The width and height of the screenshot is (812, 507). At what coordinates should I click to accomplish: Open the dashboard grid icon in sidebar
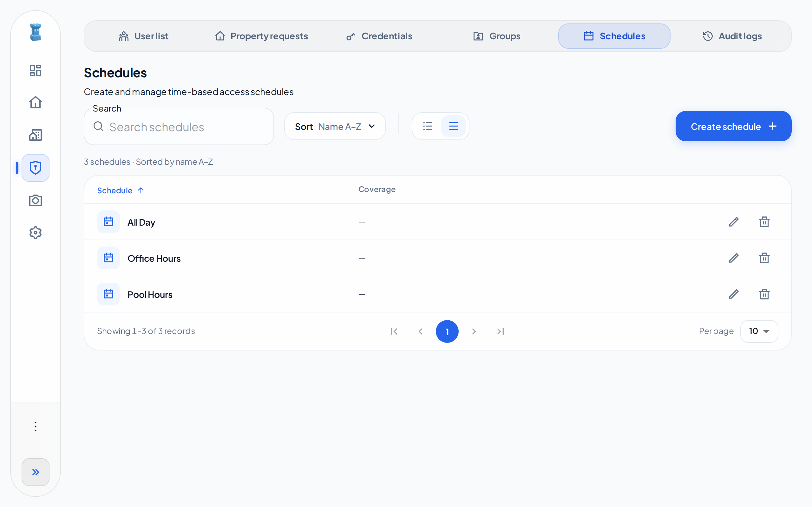(35, 70)
